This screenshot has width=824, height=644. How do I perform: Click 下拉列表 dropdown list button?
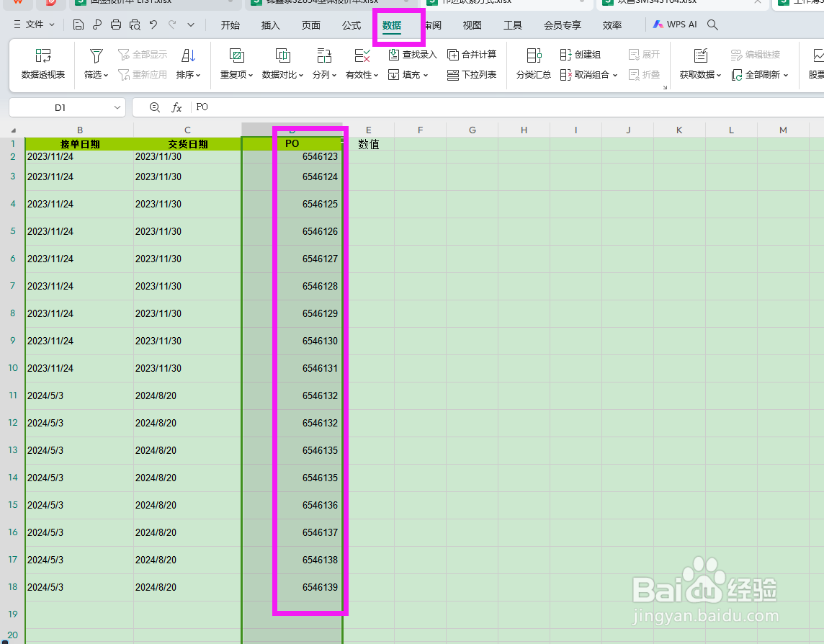[472, 75]
